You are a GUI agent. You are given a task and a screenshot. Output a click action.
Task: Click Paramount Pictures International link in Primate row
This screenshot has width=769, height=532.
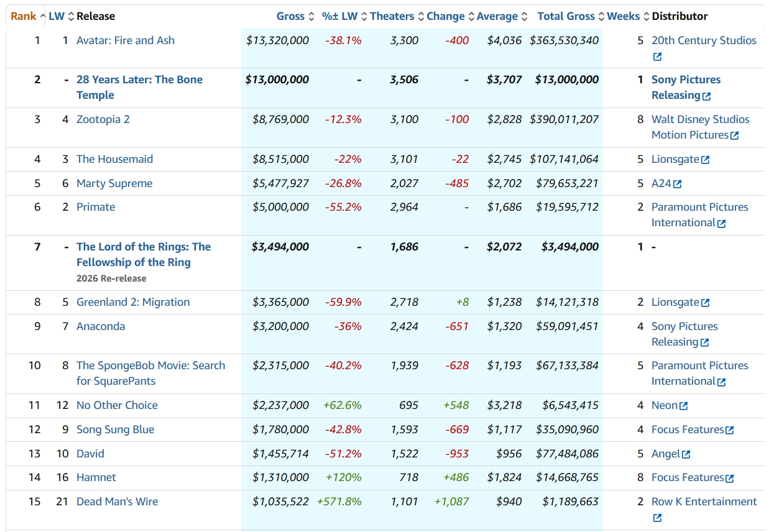[699, 207]
